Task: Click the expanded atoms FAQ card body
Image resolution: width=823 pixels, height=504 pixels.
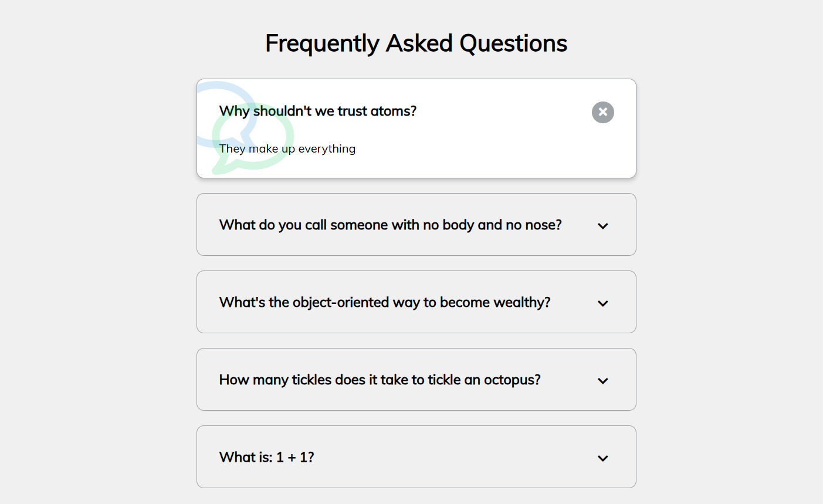Action: pyautogui.click(x=469, y=147)
